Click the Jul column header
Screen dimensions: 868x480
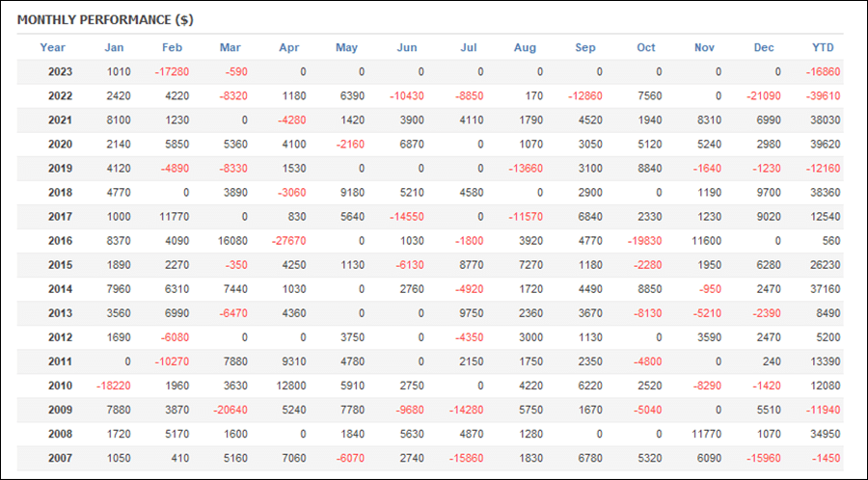tap(469, 47)
